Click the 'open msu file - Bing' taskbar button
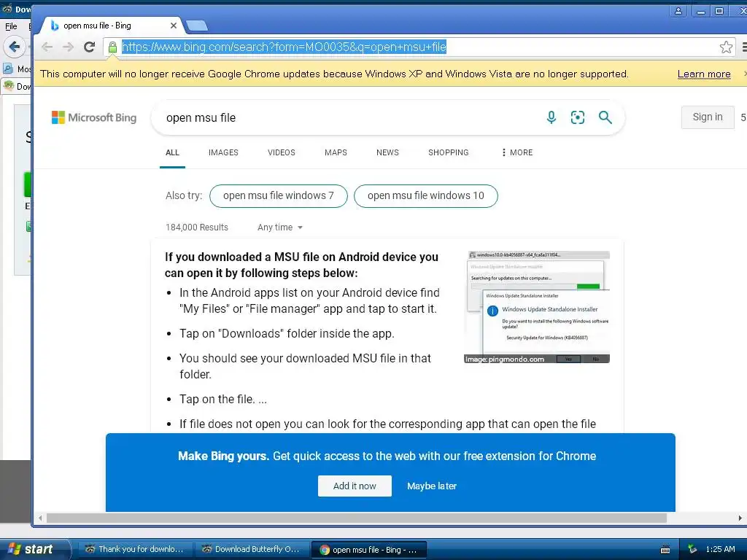747x560 pixels. (x=368, y=550)
